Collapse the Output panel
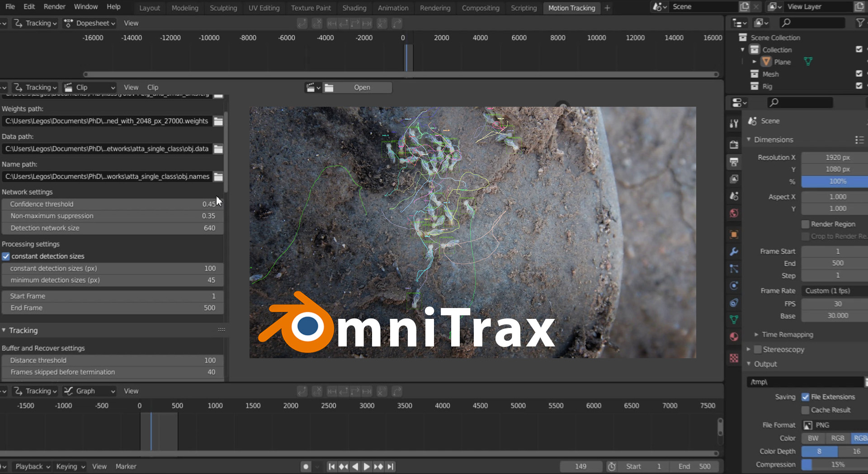This screenshot has height=474, width=868. (x=749, y=364)
